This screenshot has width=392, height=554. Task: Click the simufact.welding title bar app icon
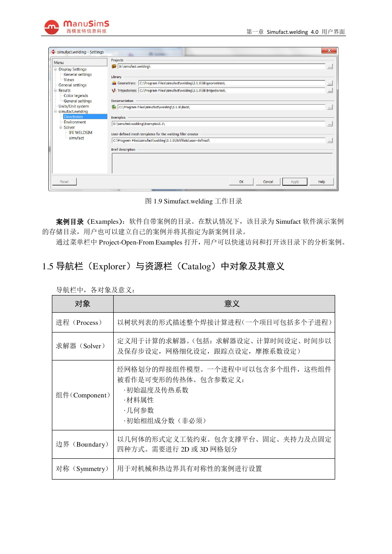53,52
